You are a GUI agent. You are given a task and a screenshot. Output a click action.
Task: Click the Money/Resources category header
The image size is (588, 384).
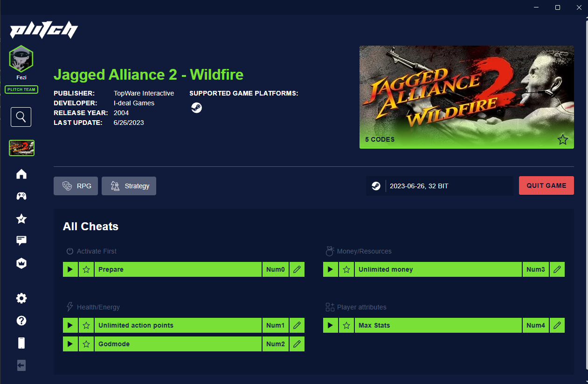359,251
